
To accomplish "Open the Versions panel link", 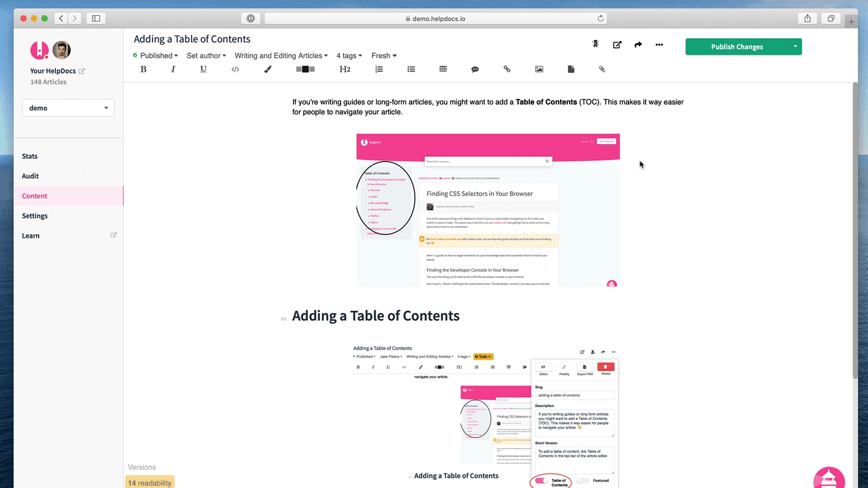I will point(142,467).
